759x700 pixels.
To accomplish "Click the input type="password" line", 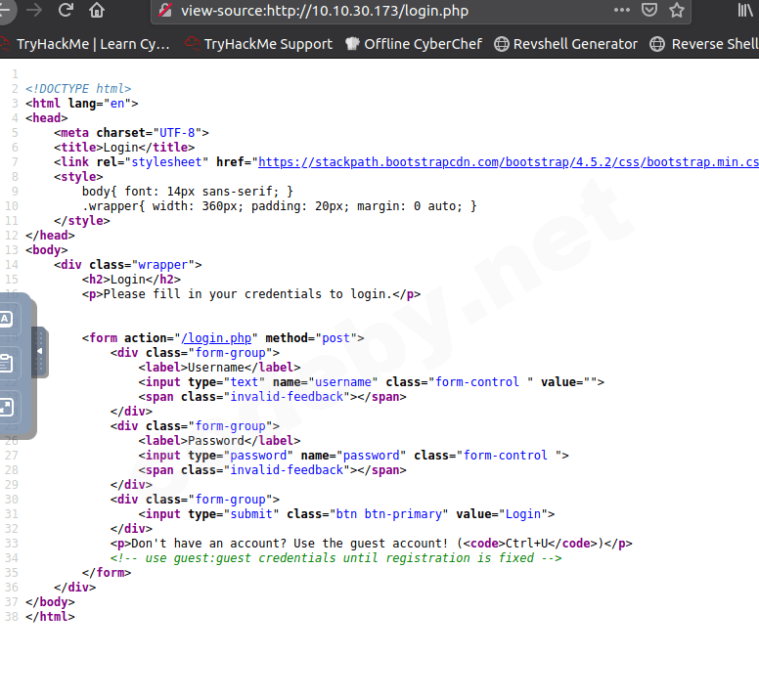I will (353, 456).
